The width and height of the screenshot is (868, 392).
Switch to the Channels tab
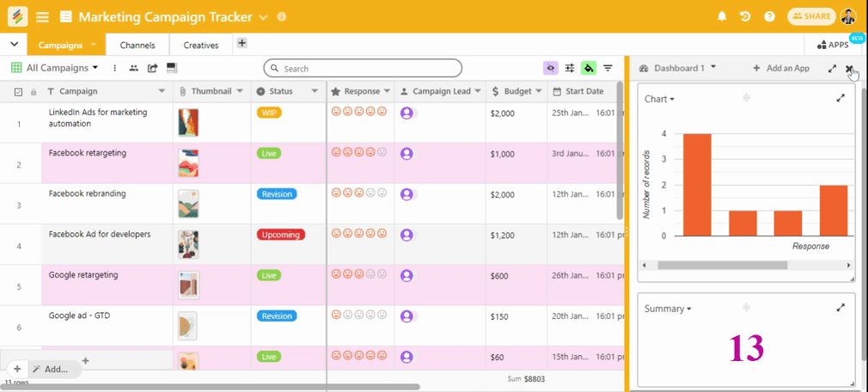[x=138, y=46]
